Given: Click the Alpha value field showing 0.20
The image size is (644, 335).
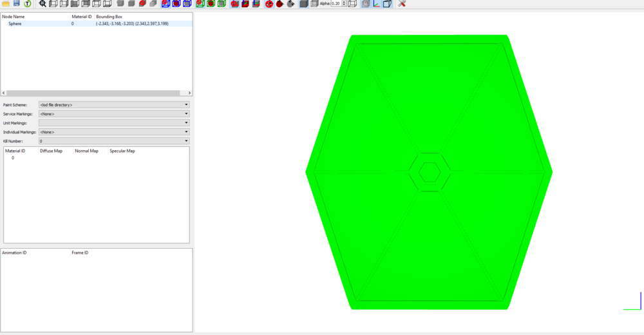Looking at the screenshot, I should [x=336, y=4].
